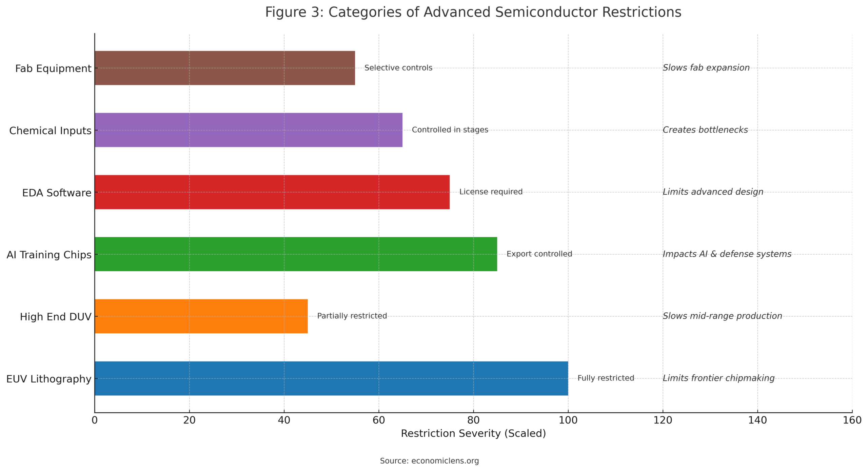Image resolution: width=868 pixels, height=471 pixels.
Task: Select the purple Chemical Inputs bar
Action: coord(248,130)
